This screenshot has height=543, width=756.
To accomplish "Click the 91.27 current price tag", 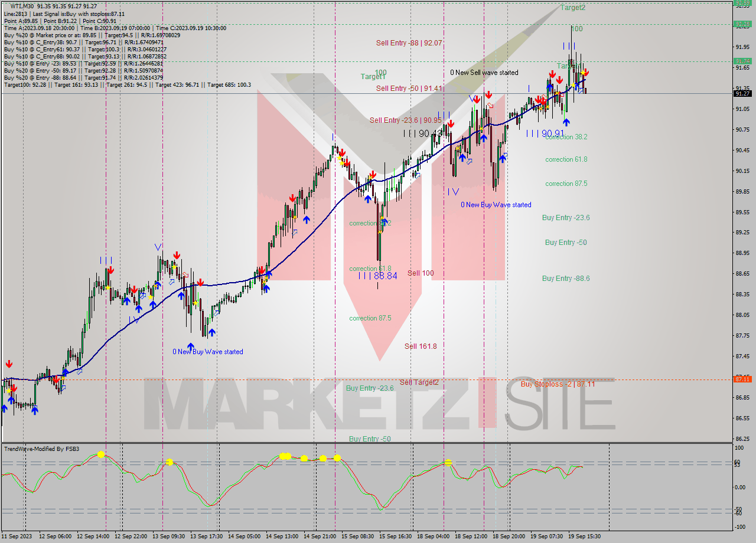I will (x=743, y=93).
